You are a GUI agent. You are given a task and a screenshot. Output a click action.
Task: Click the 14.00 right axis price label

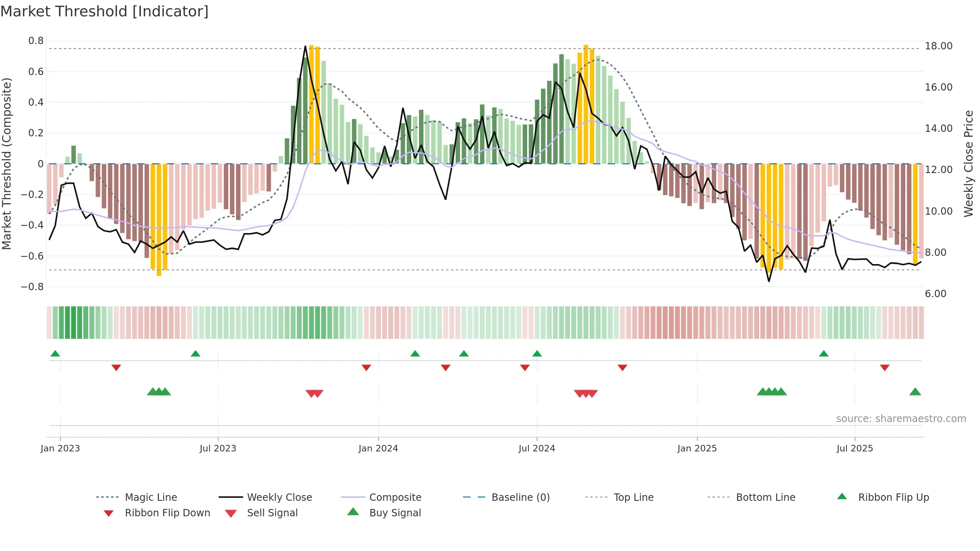tap(939, 129)
